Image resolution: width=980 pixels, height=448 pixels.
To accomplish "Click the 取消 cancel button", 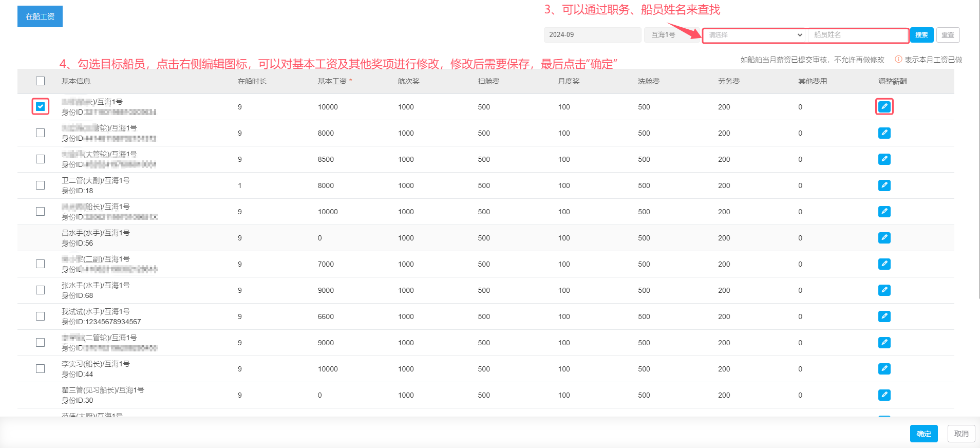I will click(x=961, y=434).
